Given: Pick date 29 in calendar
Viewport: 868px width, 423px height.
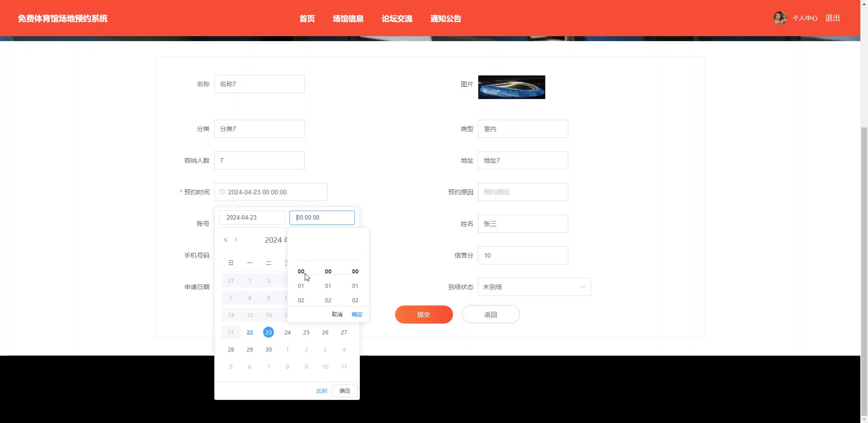Looking at the screenshot, I should (x=250, y=350).
